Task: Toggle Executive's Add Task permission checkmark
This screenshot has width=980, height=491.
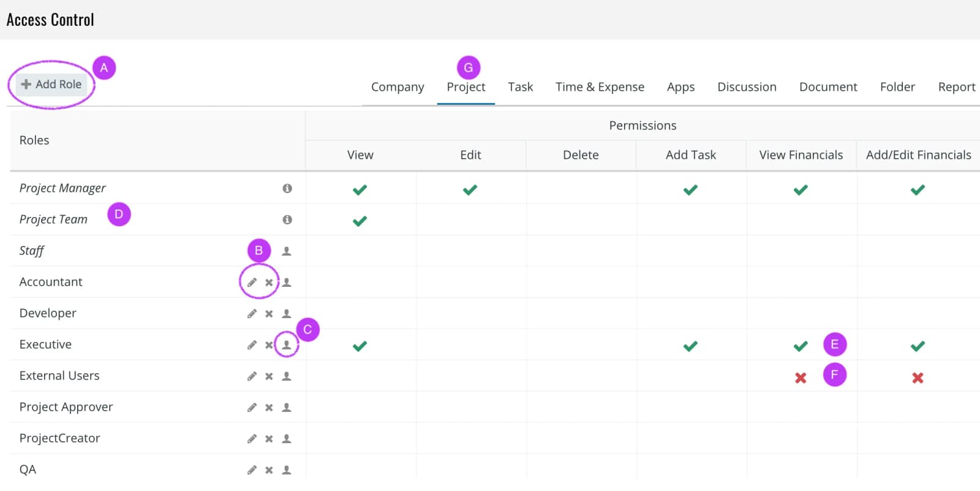Action: click(x=691, y=346)
